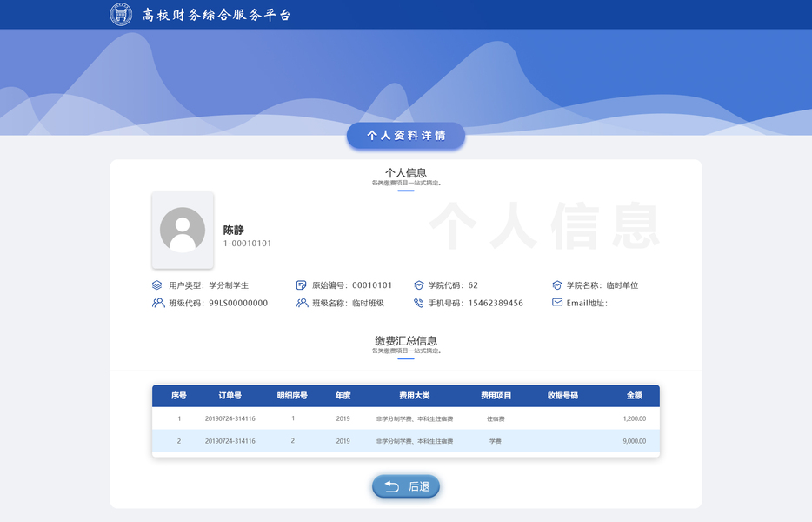Viewport: 812px width, 522px height.
Task: Click the 学费 fee item cell
Action: [x=496, y=441]
